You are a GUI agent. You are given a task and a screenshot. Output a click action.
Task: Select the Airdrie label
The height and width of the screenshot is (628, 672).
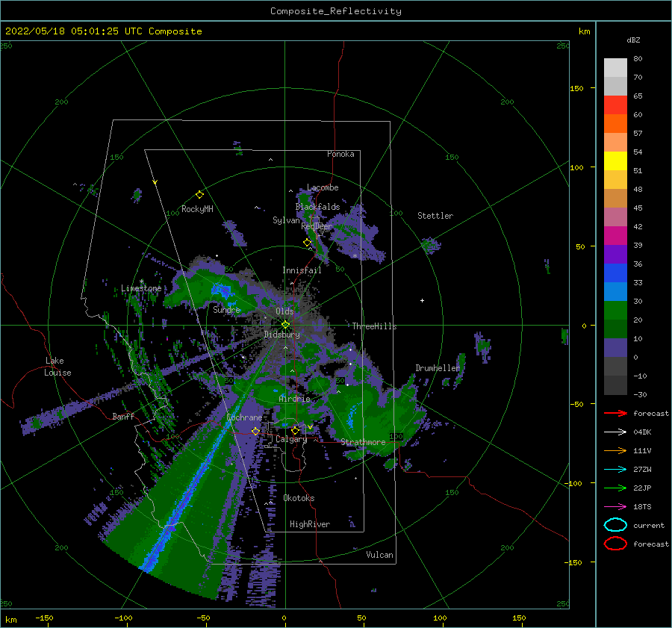coord(294,399)
